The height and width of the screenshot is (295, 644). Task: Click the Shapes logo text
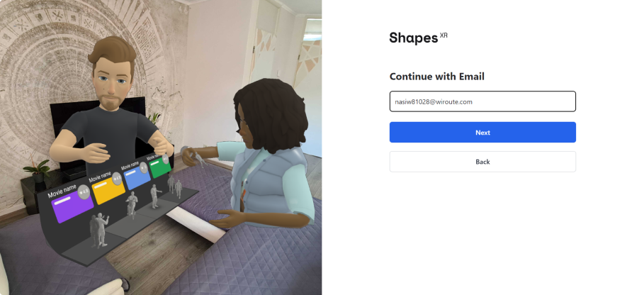[x=414, y=38]
